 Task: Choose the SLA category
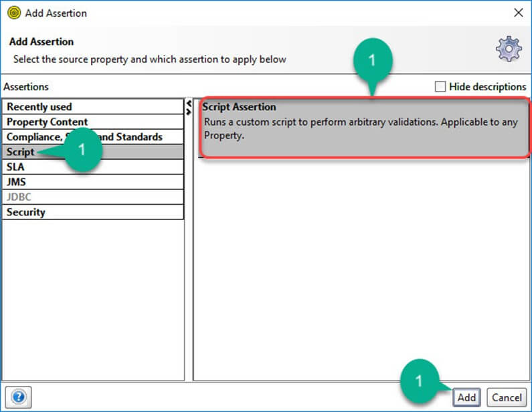coord(15,167)
